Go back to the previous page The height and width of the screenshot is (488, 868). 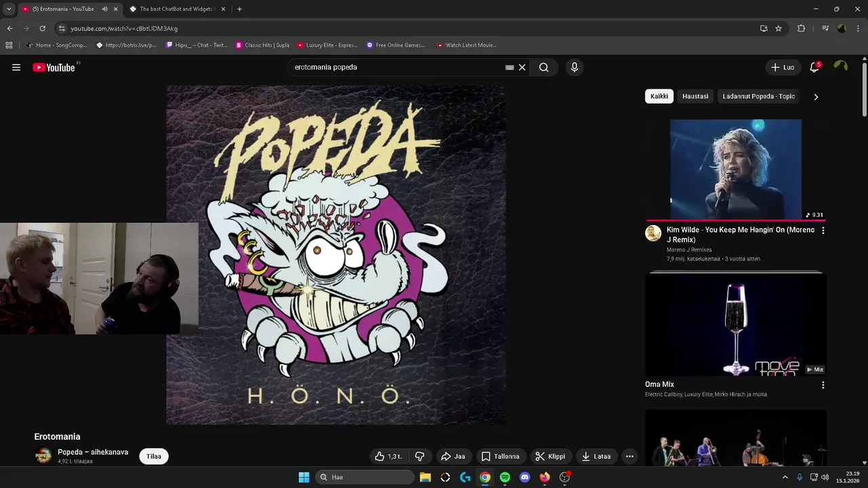[9, 28]
